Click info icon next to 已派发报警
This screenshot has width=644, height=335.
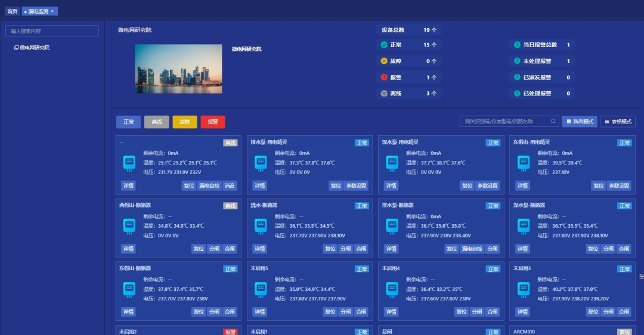[x=517, y=77]
